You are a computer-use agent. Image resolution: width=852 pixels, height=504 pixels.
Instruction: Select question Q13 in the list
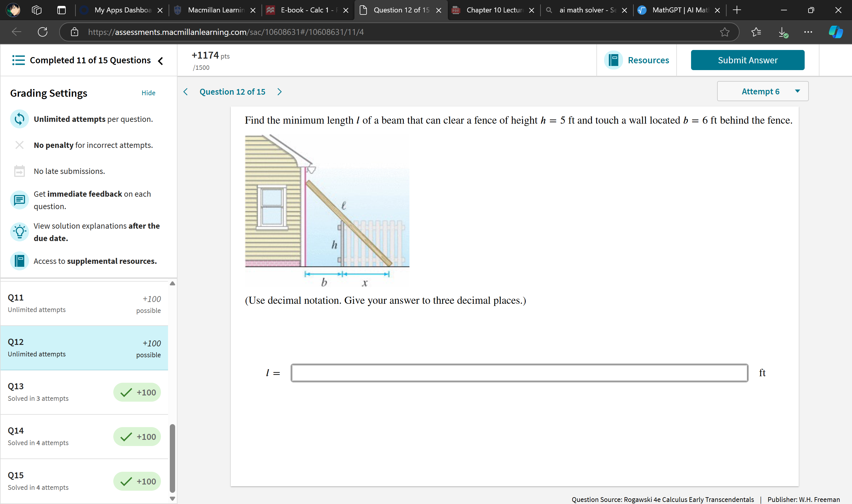click(84, 392)
